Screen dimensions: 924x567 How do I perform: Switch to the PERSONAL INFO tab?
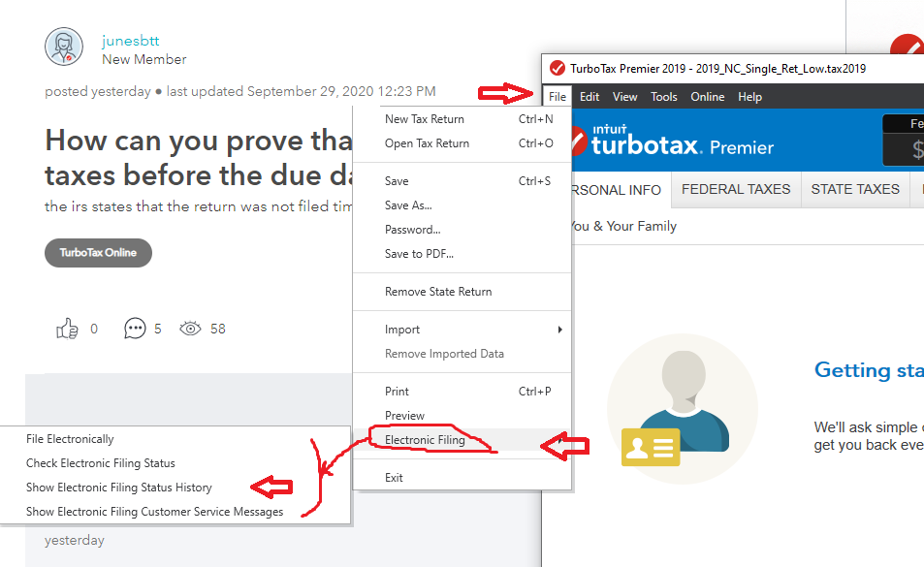(x=621, y=190)
